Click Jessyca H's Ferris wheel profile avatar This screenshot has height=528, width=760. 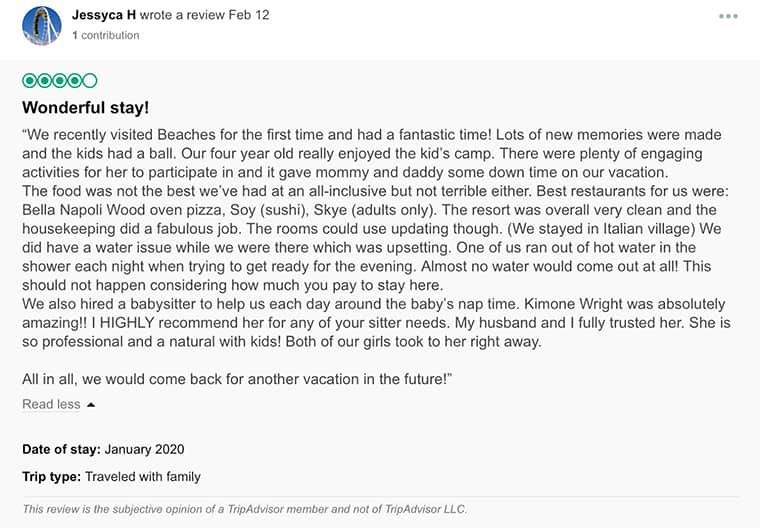click(x=42, y=26)
